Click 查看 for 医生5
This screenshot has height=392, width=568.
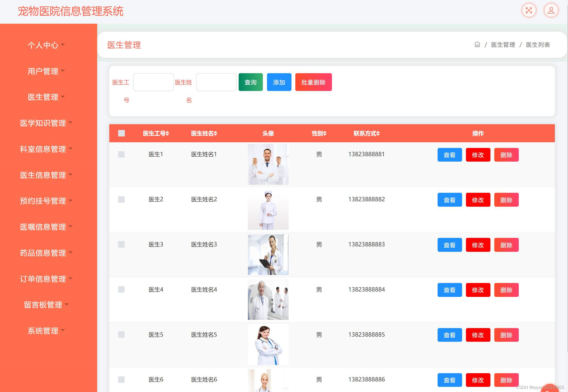[449, 335]
